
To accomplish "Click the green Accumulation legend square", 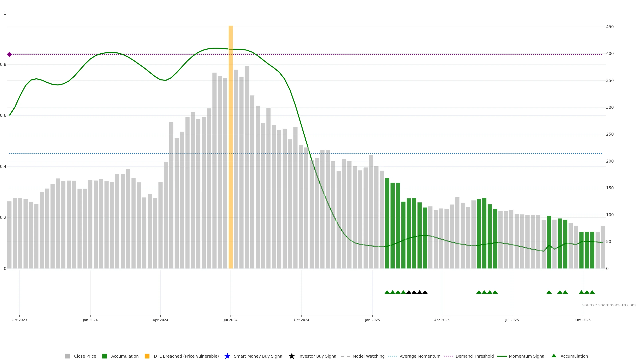I will [x=104, y=356].
